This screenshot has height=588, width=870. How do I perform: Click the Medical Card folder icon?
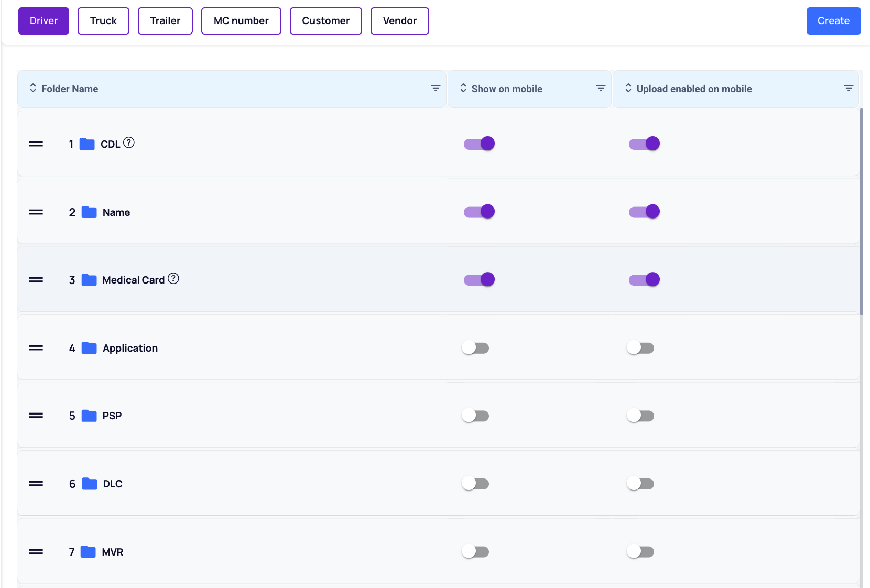click(89, 280)
